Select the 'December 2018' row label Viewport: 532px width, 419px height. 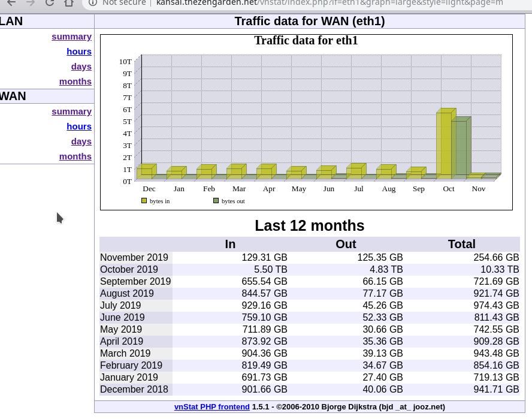tap(134, 389)
